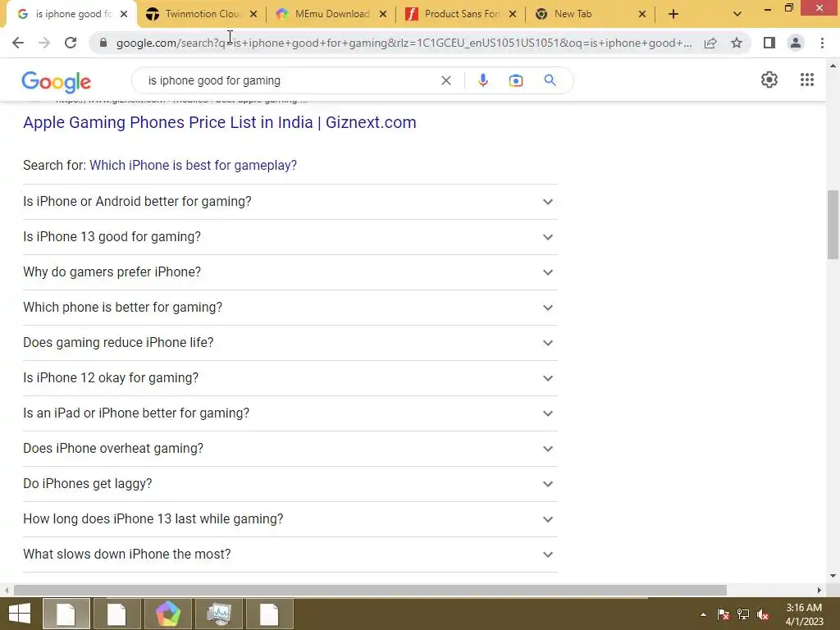
Task: Expand 'Is iPhone 12 okay for gaming?'
Action: tap(290, 377)
